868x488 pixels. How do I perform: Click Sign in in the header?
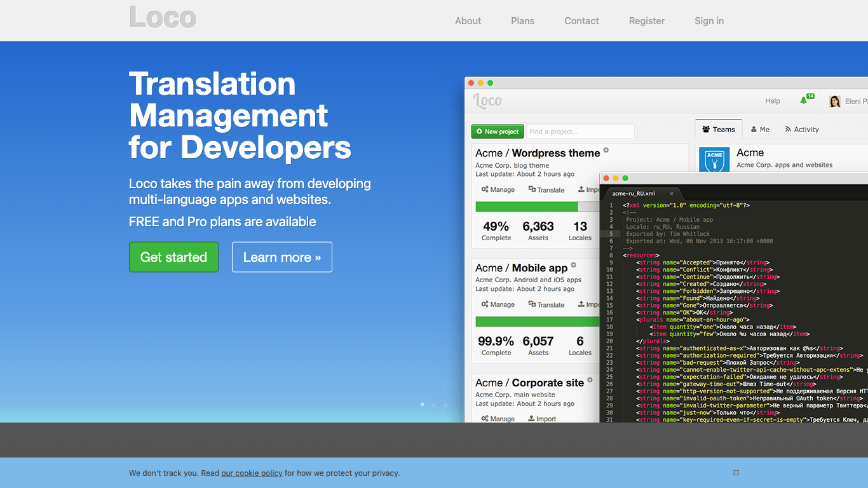point(709,21)
